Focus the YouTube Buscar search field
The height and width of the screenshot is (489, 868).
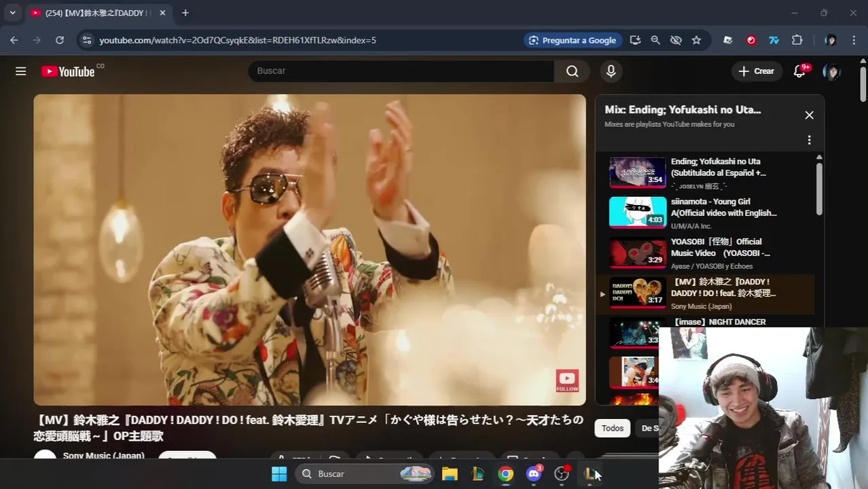[x=401, y=71]
